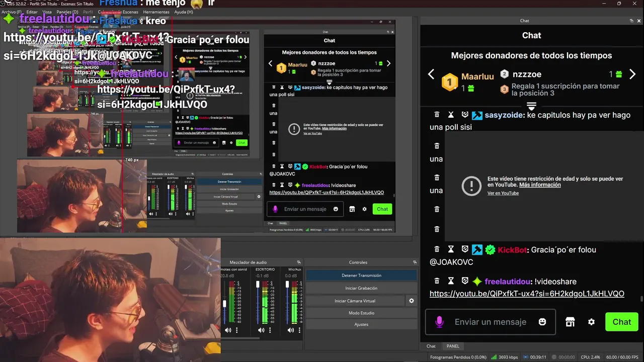Switch to the PANEL dock tab
This screenshot has height=362, width=644.
[453, 346]
